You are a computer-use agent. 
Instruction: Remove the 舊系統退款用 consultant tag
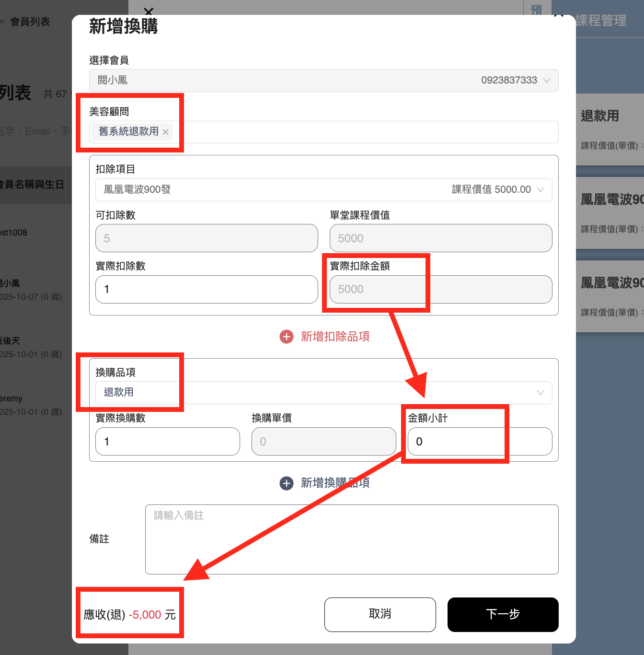[x=165, y=132]
